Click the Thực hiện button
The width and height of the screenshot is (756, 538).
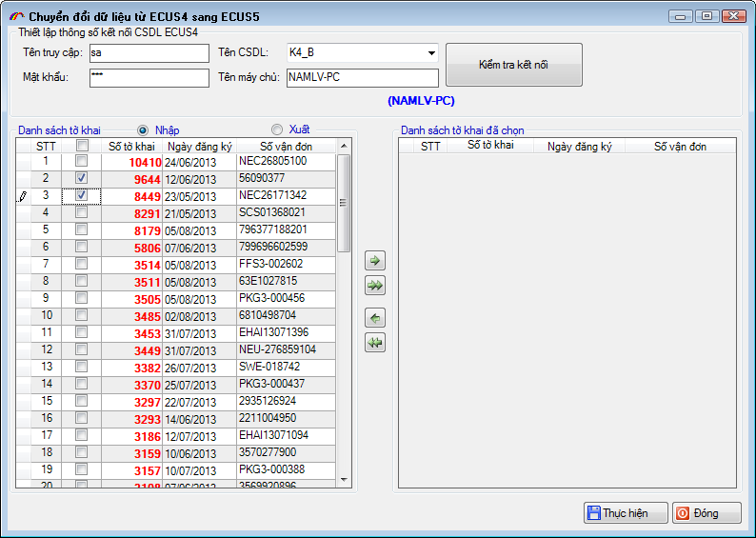[x=625, y=513]
